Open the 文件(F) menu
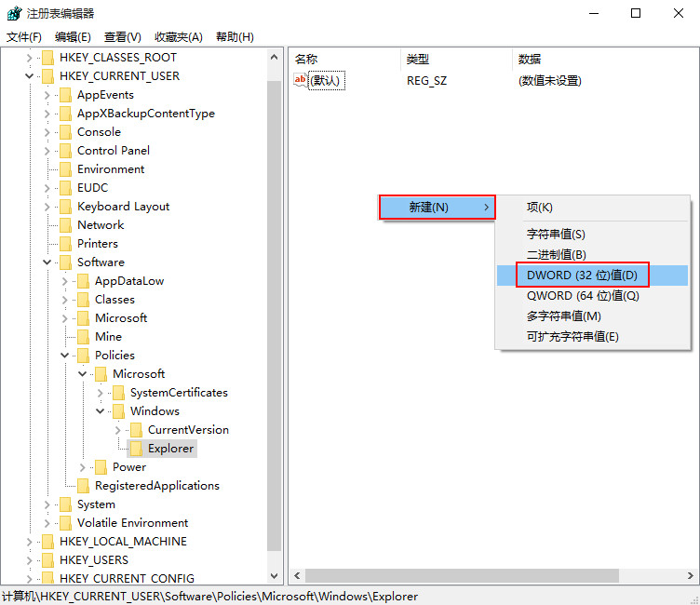Screen dimensions: 700x605 (x=24, y=37)
